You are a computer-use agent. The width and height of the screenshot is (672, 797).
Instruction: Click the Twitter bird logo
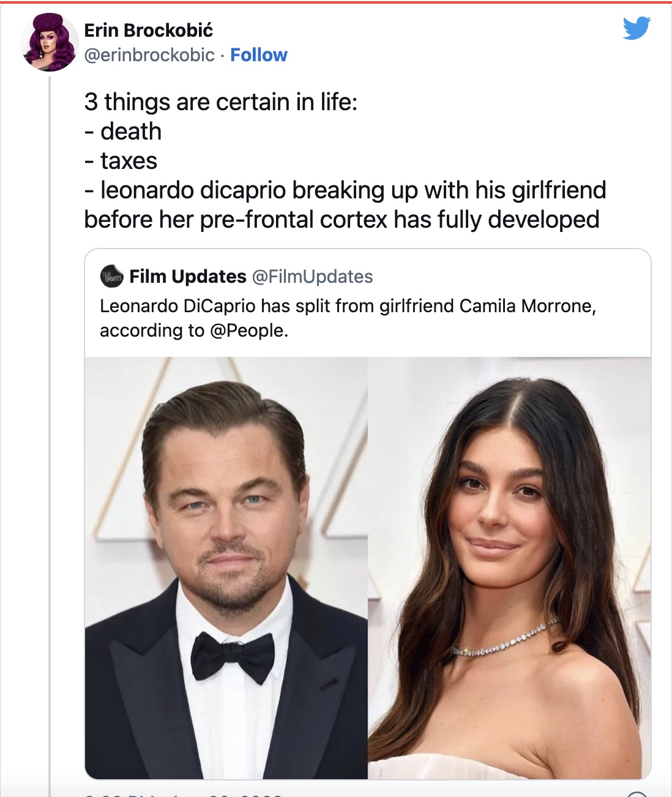636,28
